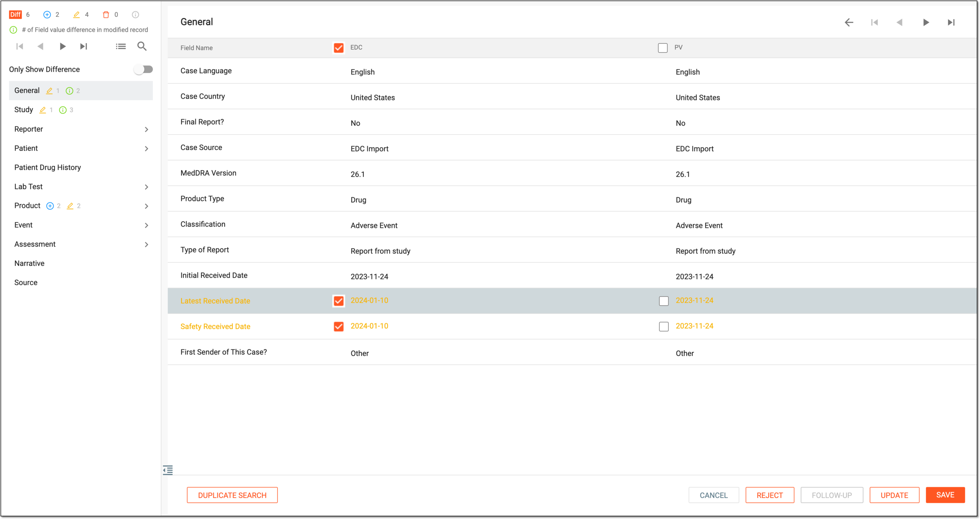Uncheck EDC checkbox for Latest Received Date

click(339, 301)
